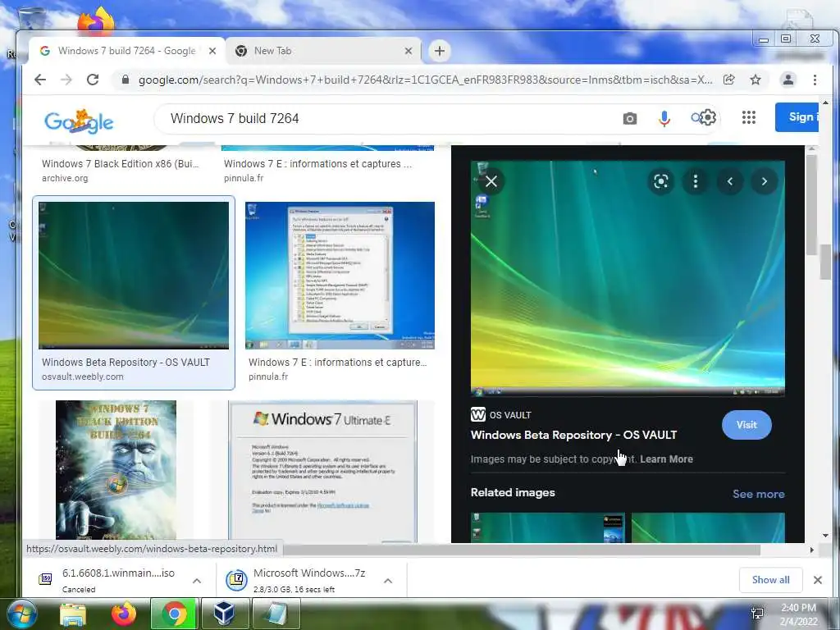Click the page vertical scrollbar down arrow
The image size is (840, 630).
pyautogui.click(x=825, y=535)
